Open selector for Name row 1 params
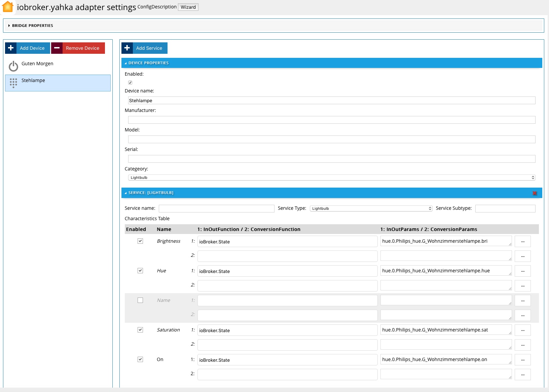 pos(523,301)
